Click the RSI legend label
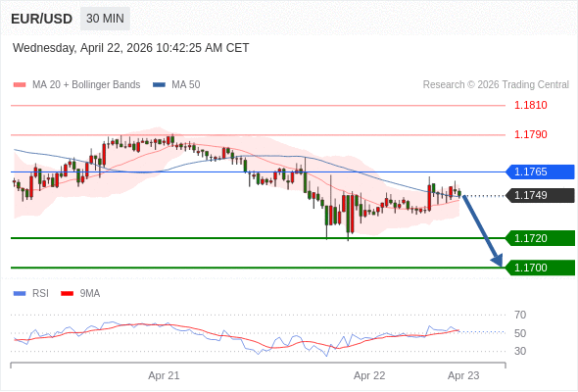The width and height of the screenshot is (578, 392). click(x=40, y=294)
